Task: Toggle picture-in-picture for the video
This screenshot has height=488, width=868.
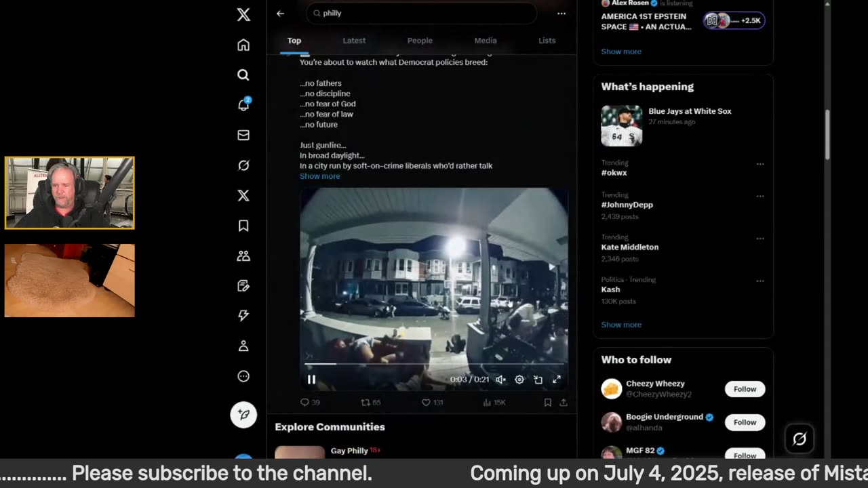Action: (538, 380)
